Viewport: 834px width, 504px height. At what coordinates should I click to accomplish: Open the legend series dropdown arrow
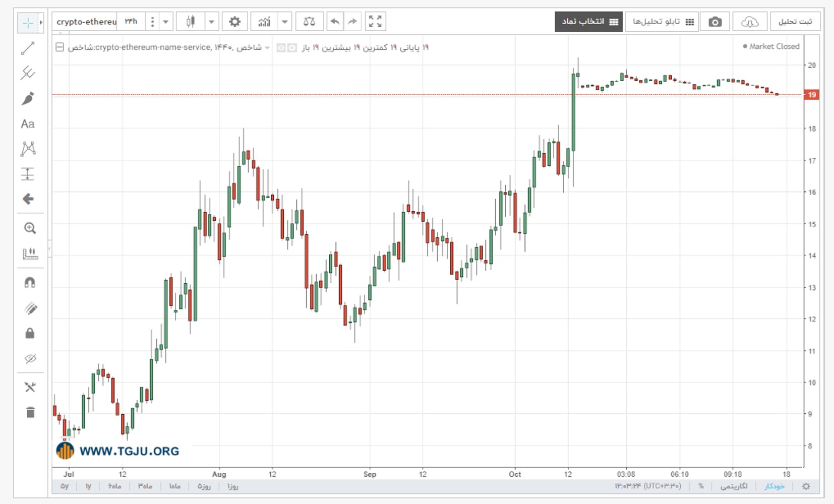(x=268, y=48)
